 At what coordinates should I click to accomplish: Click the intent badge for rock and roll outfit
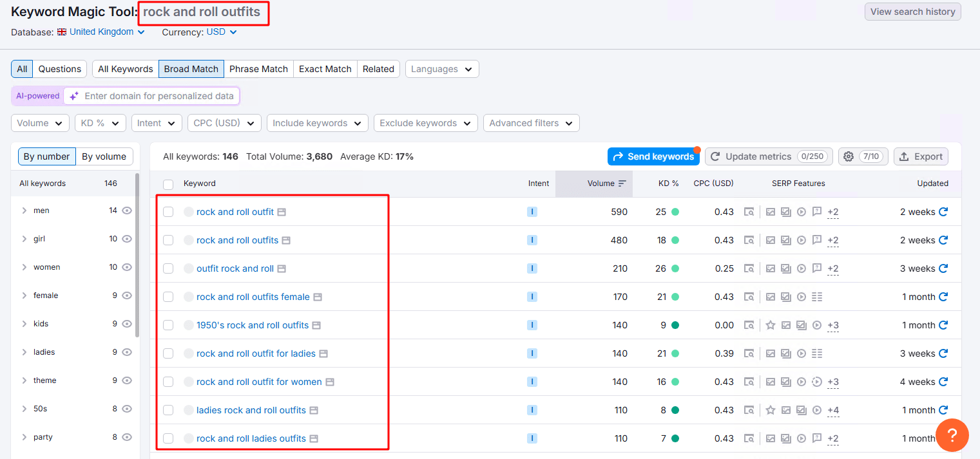[532, 212]
